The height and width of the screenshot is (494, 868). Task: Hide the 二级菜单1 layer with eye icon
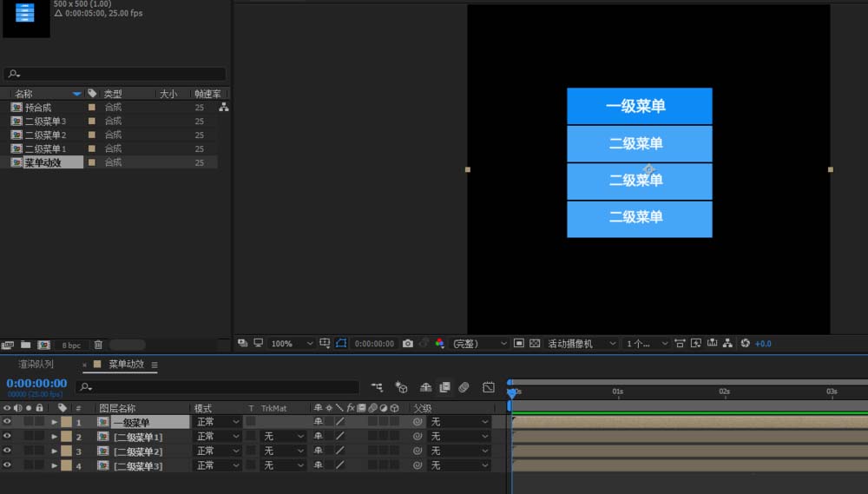coord(7,436)
